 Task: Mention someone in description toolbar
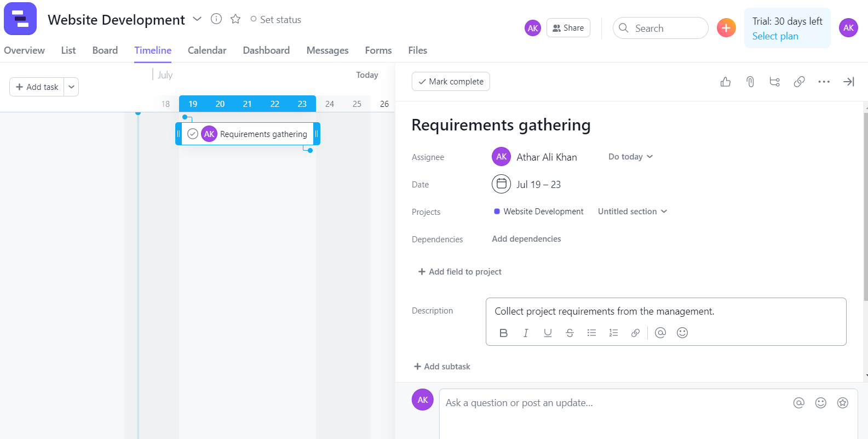[660, 333]
